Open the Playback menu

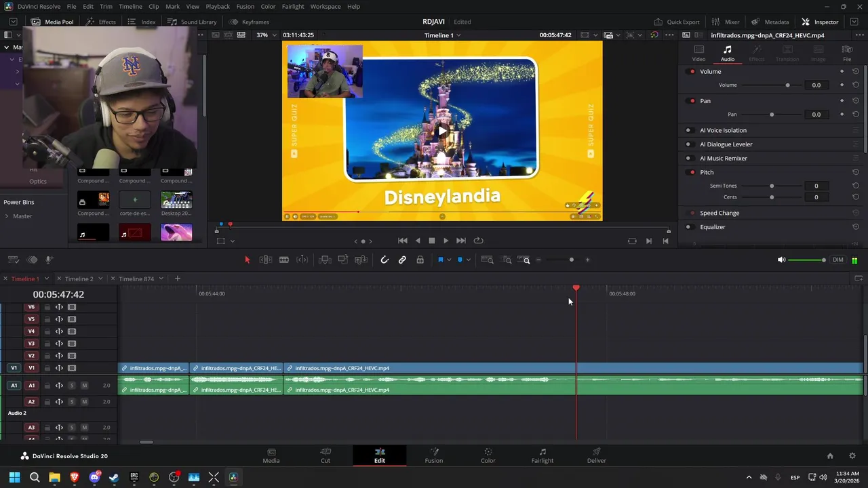point(218,6)
